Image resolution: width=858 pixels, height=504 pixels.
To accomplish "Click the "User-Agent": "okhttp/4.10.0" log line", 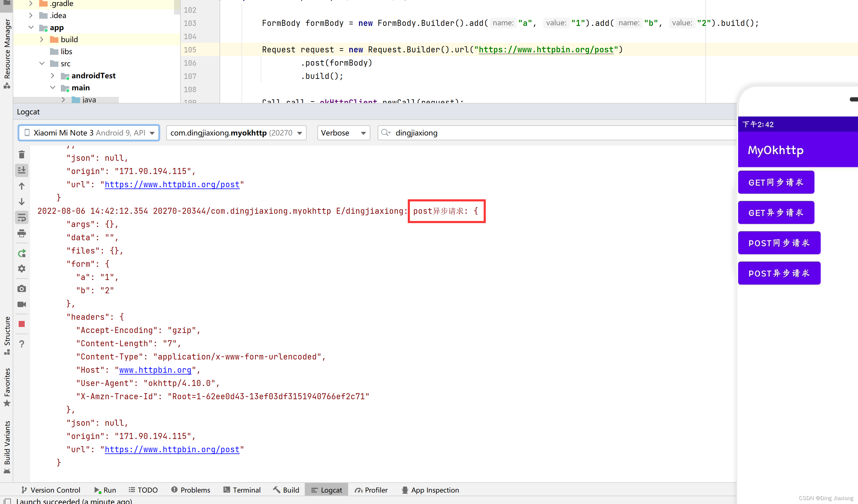I will (x=148, y=383).
